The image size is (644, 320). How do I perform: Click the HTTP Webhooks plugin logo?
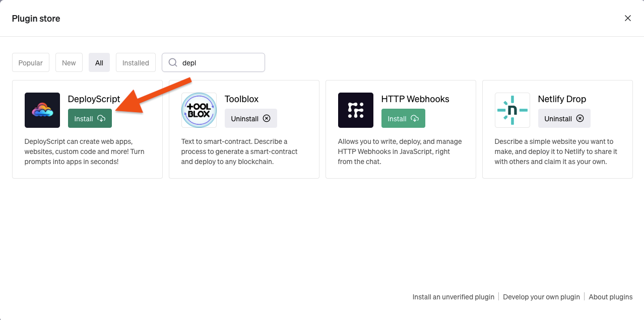click(x=356, y=110)
